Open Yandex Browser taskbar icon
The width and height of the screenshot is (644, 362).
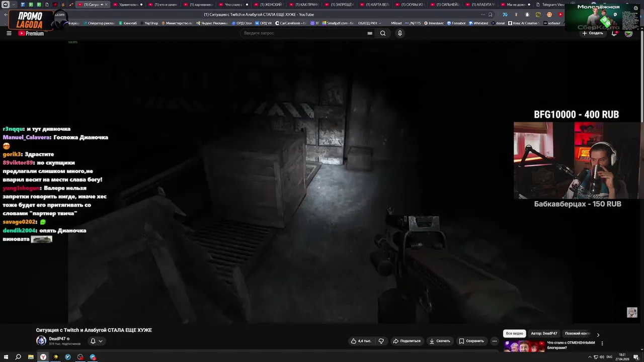pos(43,357)
